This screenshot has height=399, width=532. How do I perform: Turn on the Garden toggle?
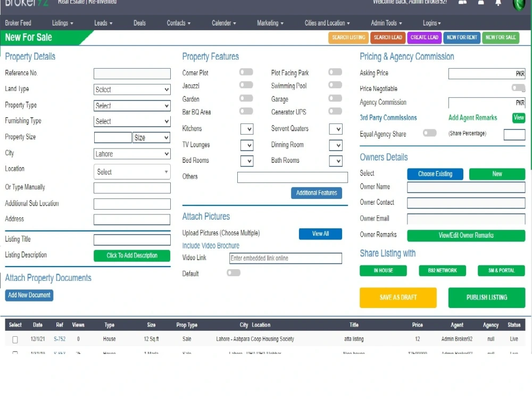(x=246, y=98)
